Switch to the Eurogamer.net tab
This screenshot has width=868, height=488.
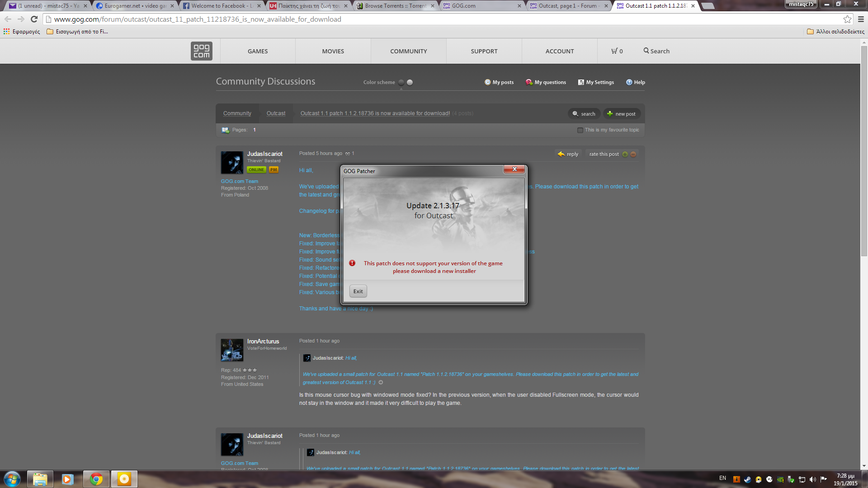134,6
